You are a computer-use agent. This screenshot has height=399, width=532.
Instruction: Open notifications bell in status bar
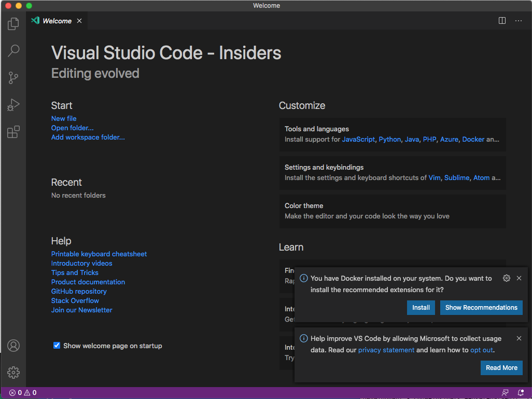tap(521, 393)
